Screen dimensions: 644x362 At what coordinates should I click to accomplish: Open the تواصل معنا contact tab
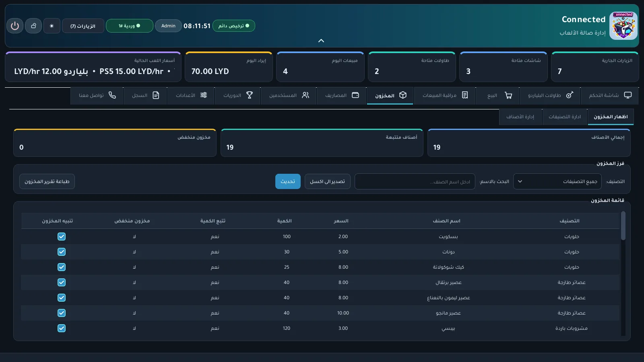pos(97,95)
